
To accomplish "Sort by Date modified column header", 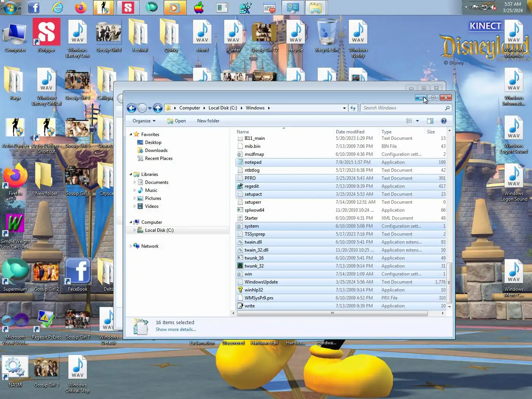I will point(356,131).
